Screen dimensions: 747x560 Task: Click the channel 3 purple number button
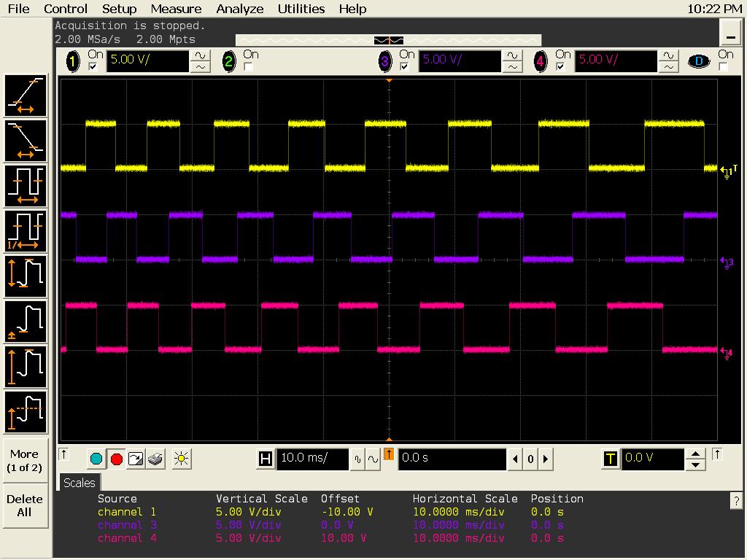[385, 62]
